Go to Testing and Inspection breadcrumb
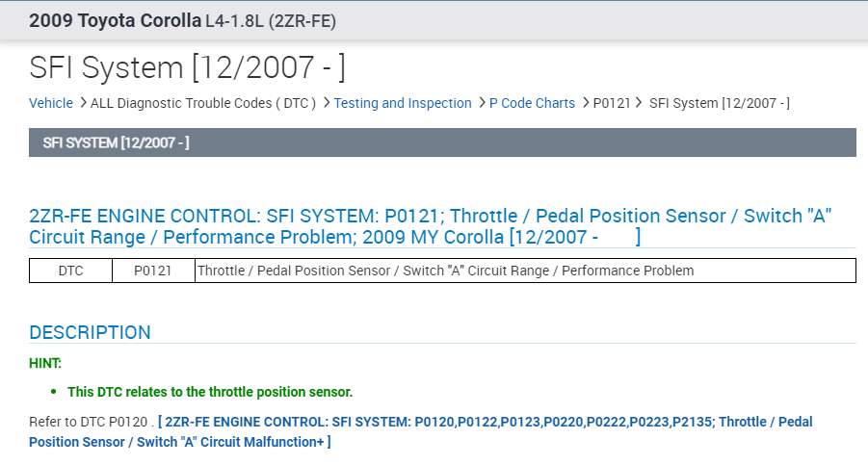Screen dimensions: 868x465 point(403,103)
